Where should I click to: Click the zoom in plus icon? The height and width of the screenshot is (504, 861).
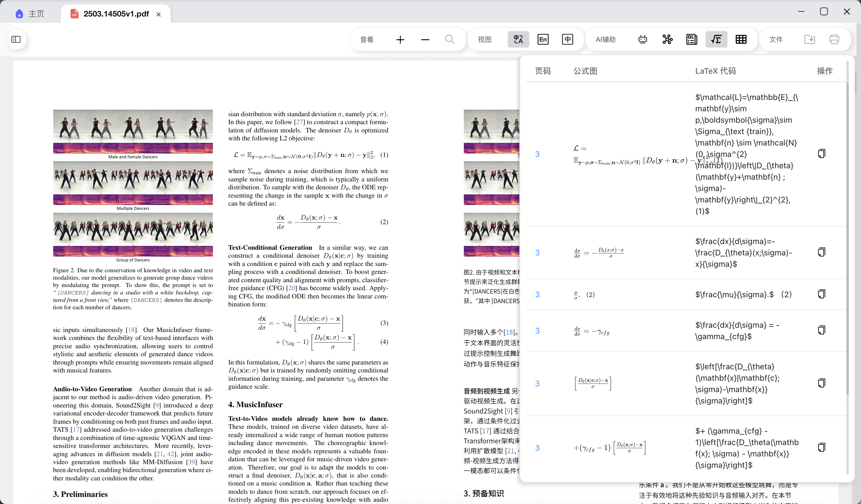(400, 40)
